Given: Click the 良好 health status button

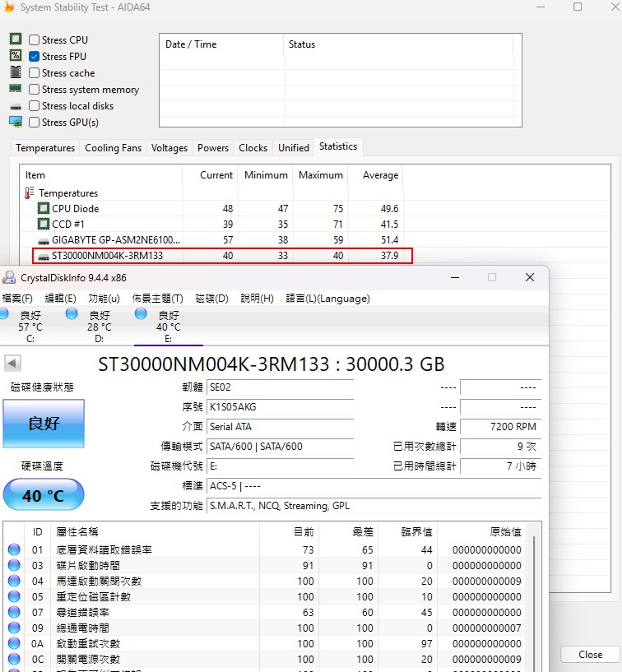Looking at the screenshot, I should pyautogui.click(x=44, y=424).
